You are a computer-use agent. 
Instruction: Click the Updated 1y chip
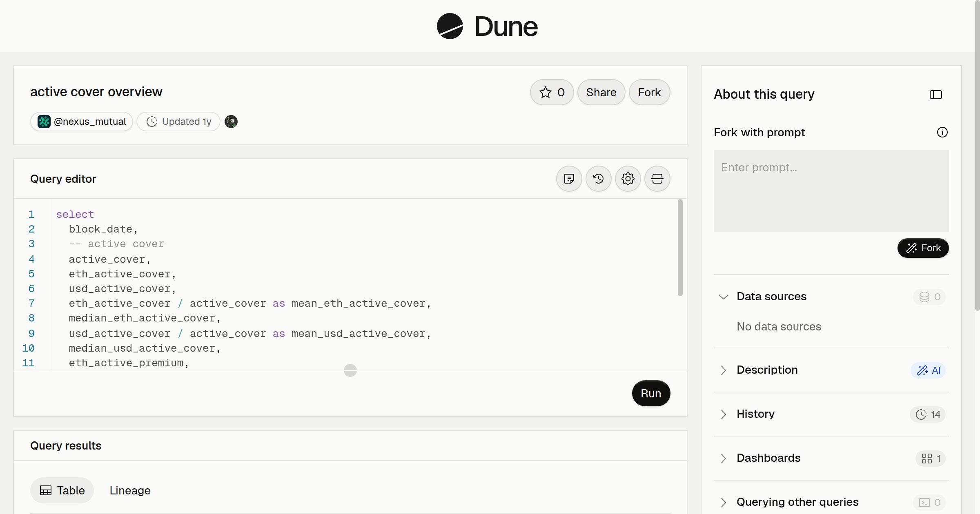click(x=178, y=122)
